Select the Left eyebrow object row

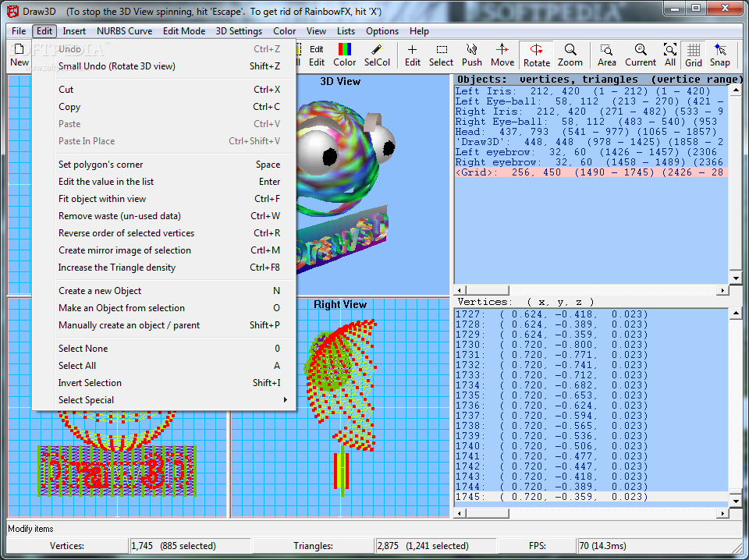[591, 152]
